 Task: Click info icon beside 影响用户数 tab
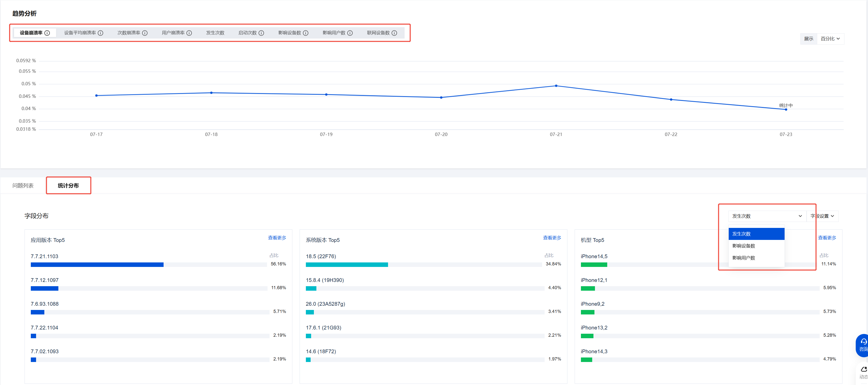click(x=350, y=33)
